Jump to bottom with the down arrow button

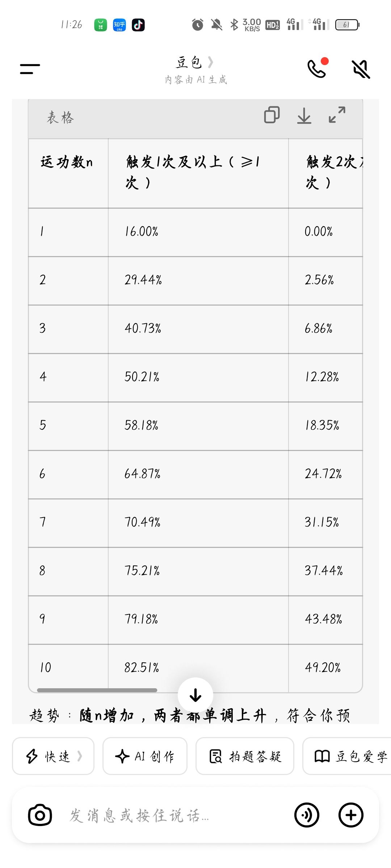[195, 695]
